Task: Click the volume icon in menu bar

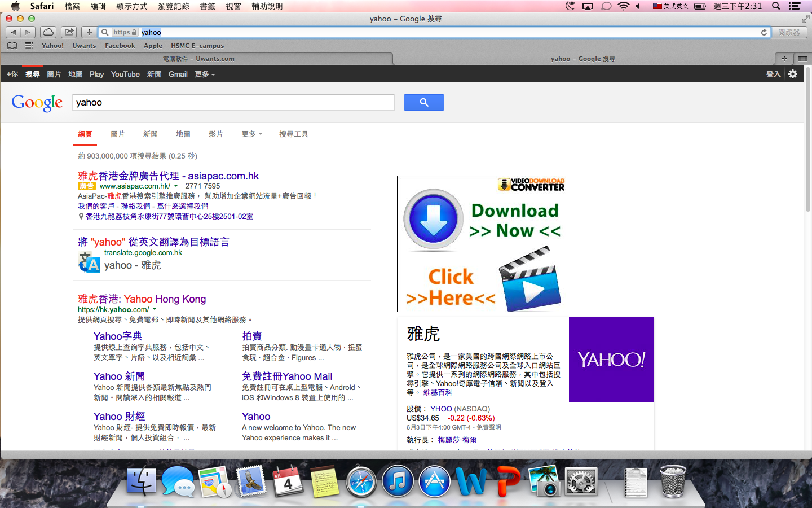Action: coord(638,6)
